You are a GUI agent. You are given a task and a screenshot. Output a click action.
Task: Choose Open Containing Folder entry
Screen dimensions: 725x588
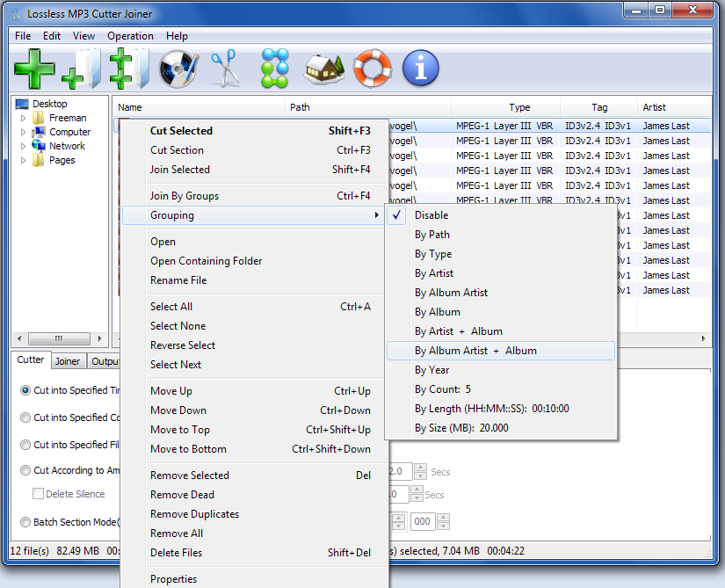254,261
